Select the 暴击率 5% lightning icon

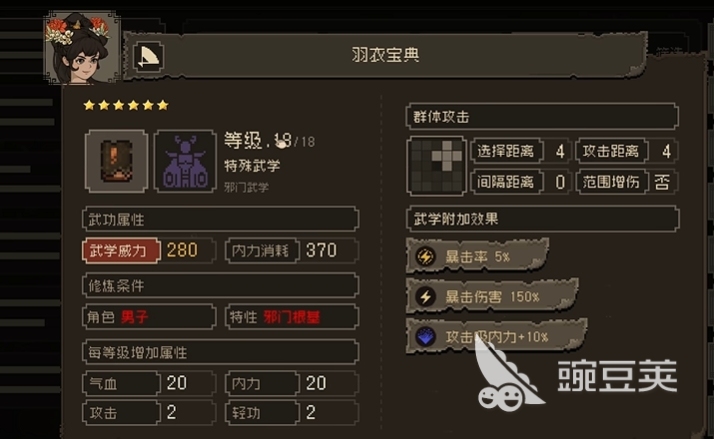(x=425, y=256)
